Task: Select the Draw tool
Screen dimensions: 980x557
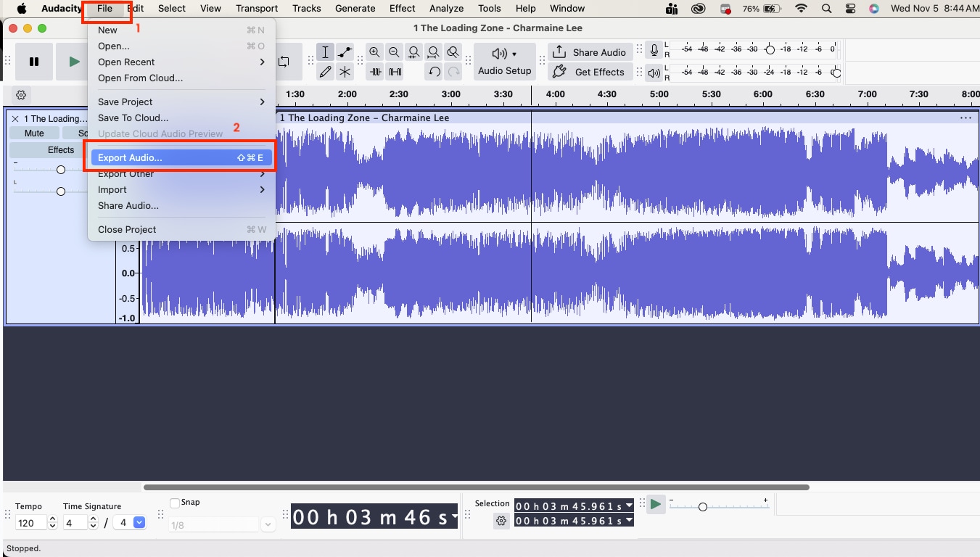Action: point(325,71)
